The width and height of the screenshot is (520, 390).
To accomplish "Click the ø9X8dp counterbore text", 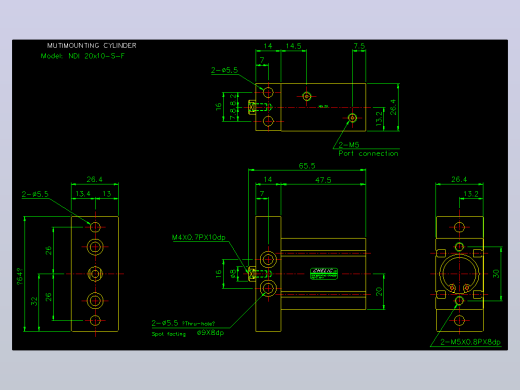I will click(210, 332).
